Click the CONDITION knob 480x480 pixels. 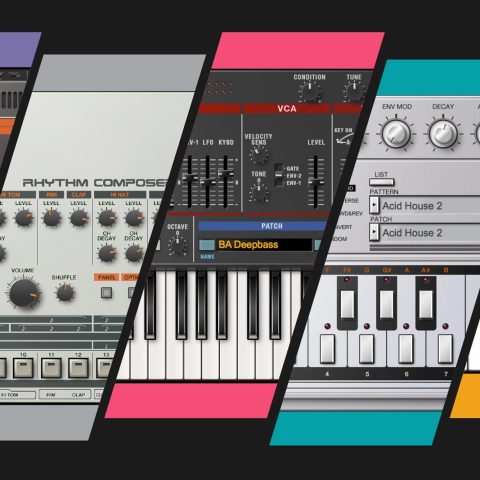pos(310,91)
